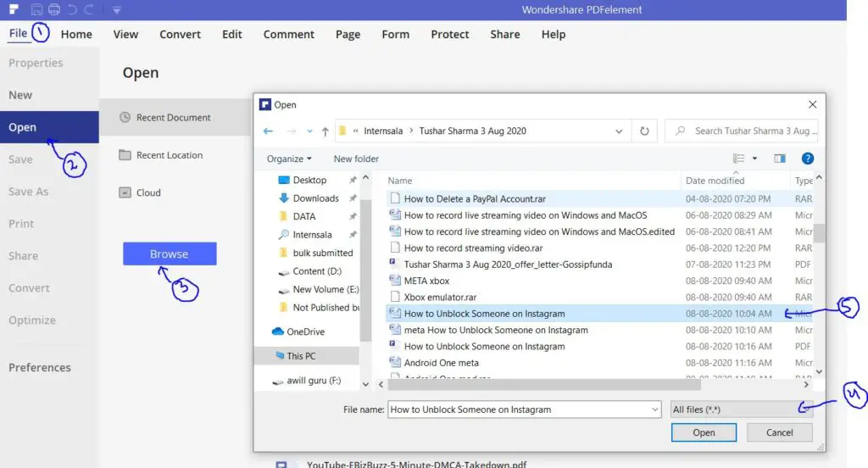Open the Page tab

(x=348, y=35)
